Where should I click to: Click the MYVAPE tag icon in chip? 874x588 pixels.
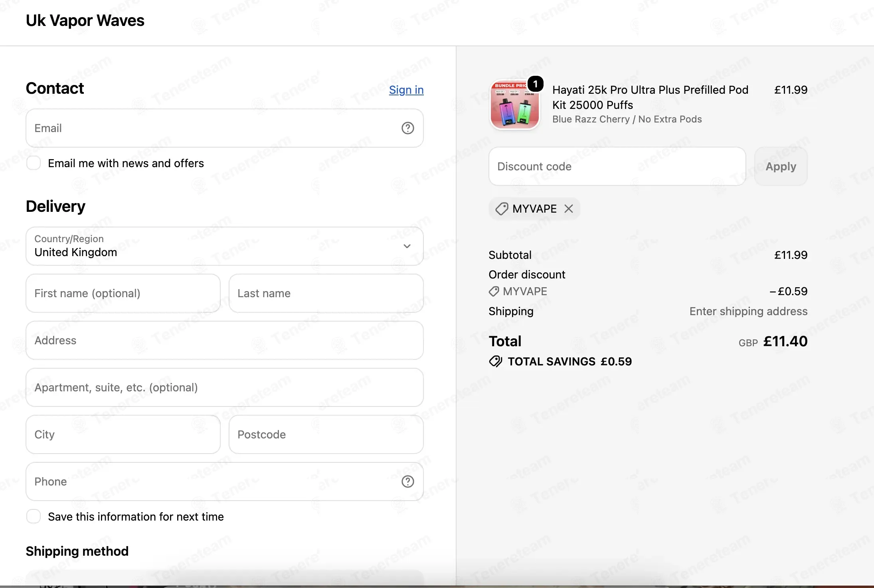(502, 209)
